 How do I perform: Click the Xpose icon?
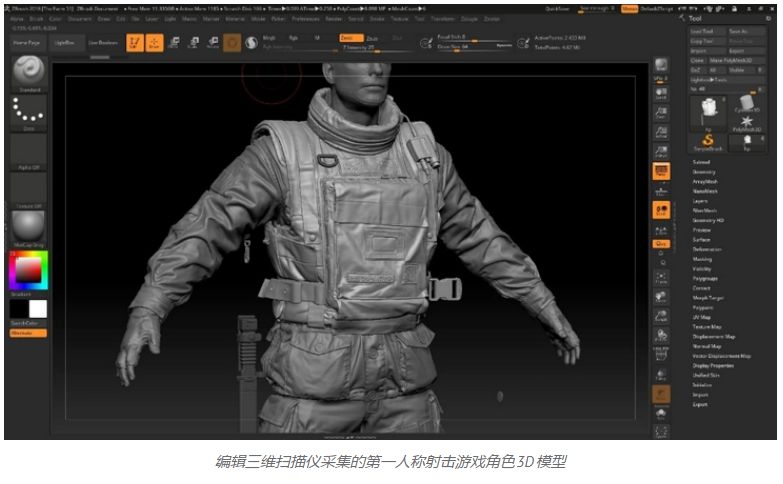(x=661, y=432)
